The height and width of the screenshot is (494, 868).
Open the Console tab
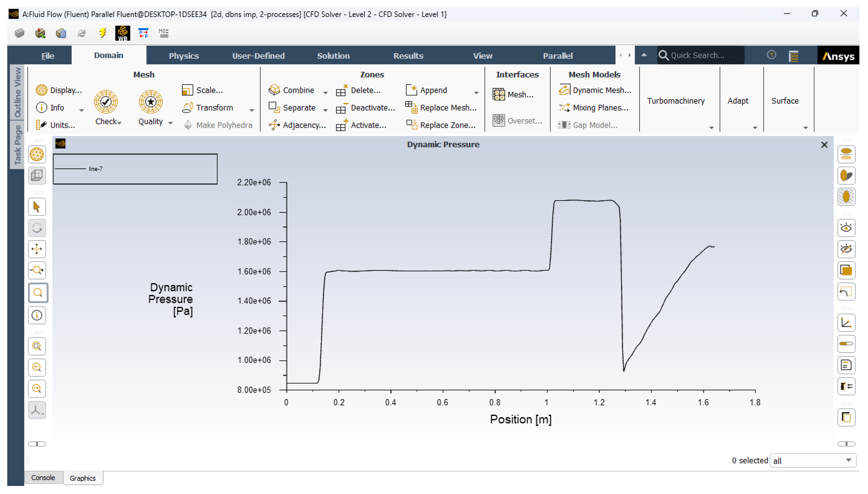[43, 478]
